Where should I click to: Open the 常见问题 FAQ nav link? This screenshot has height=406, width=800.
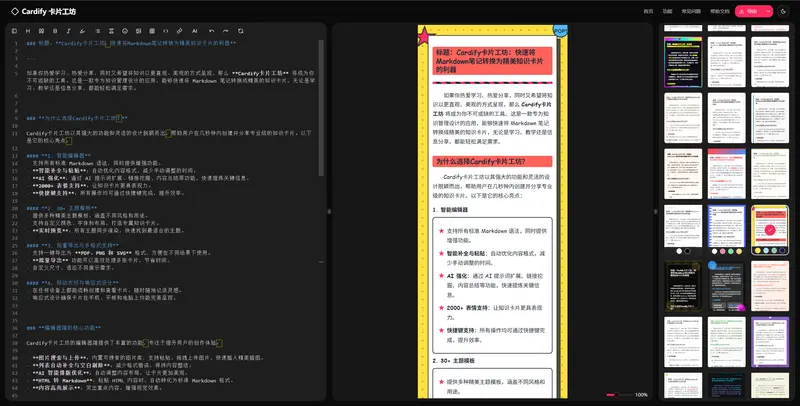coord(691,11)
